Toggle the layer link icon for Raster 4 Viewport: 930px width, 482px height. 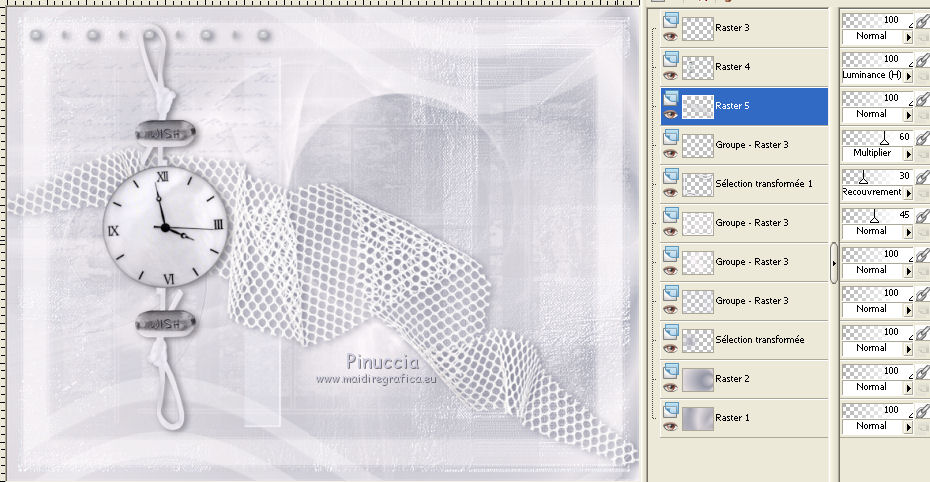pyautogui.click(x=922, y=62)
